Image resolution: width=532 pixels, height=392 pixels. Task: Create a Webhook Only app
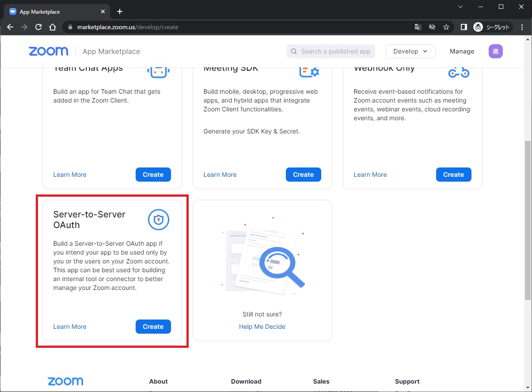click(x=453, y=175)
